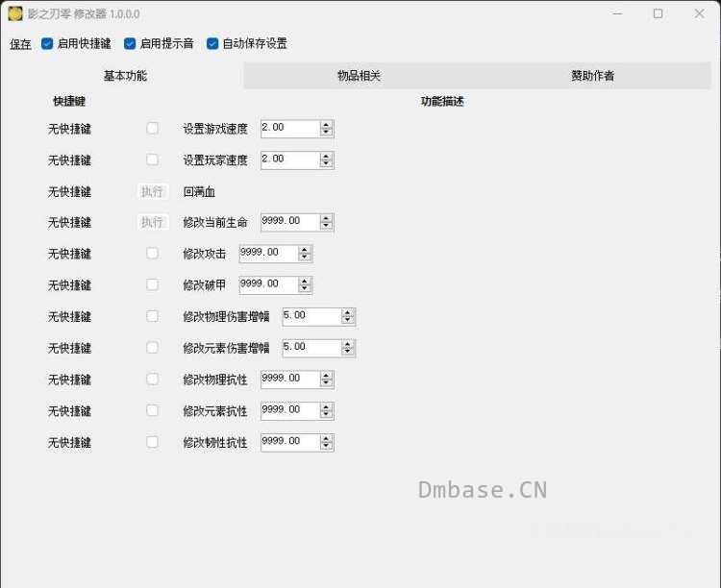Enable the 修改攻击 checkbox

152,254
